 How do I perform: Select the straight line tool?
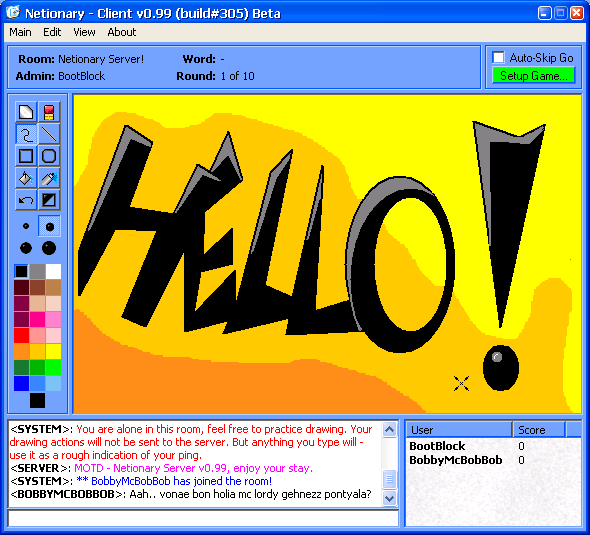[49, 134]
